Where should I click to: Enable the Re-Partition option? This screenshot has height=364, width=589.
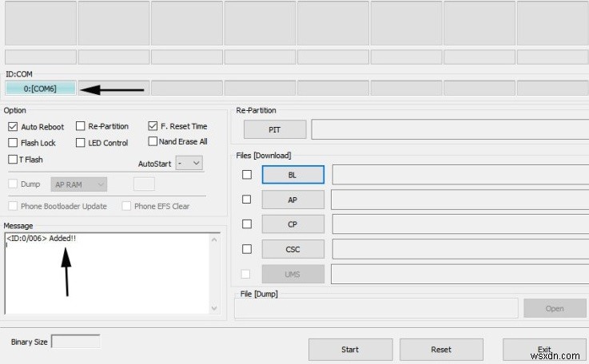[81, 126]
